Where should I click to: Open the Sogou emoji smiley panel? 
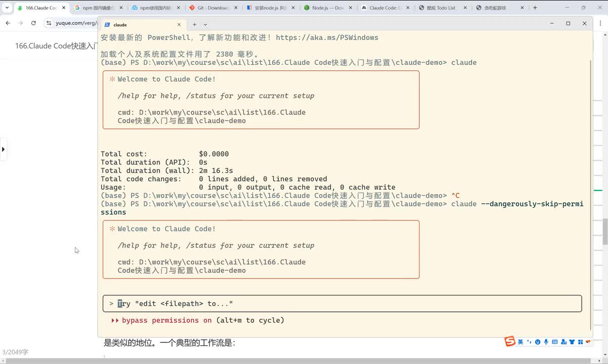point(538,342)
